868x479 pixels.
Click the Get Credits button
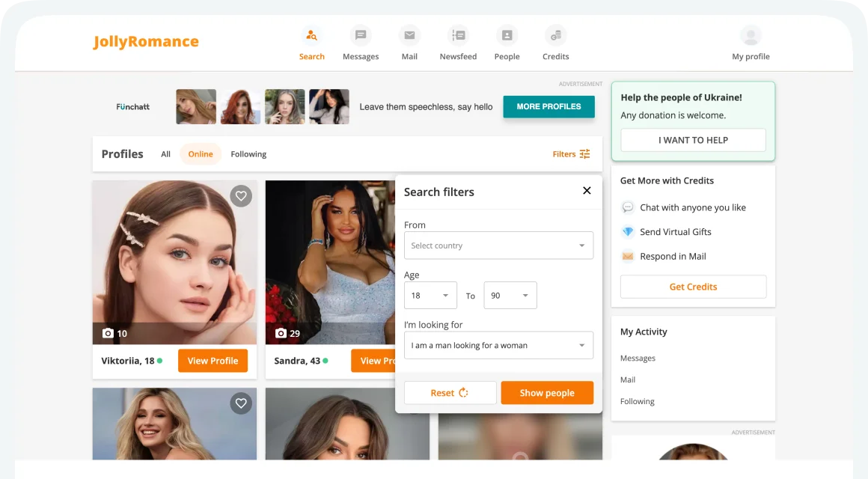coord(693,287)
